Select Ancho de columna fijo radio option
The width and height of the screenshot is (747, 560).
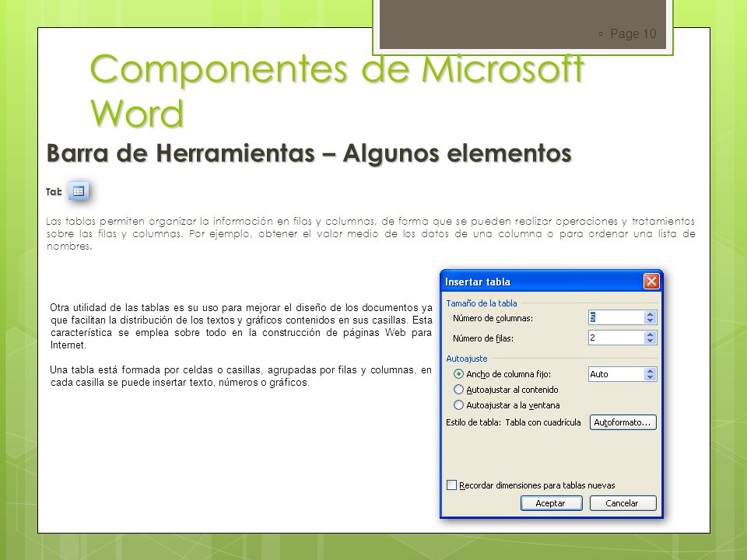click(458, 374)
